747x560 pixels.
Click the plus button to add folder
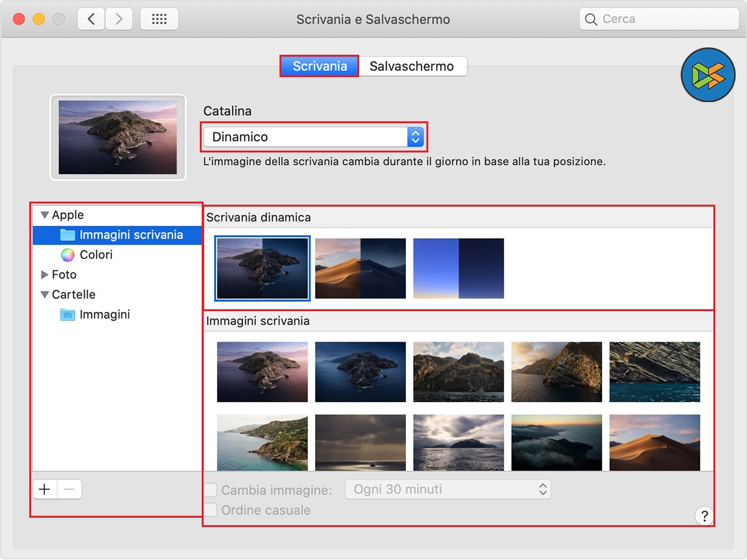point(45,490)
